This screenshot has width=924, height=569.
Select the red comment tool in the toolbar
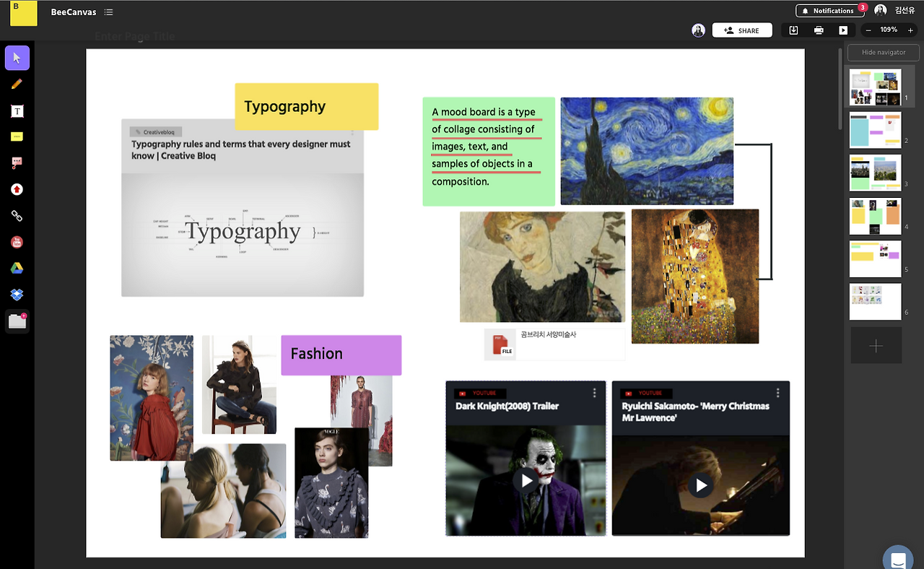click(17, 163)
